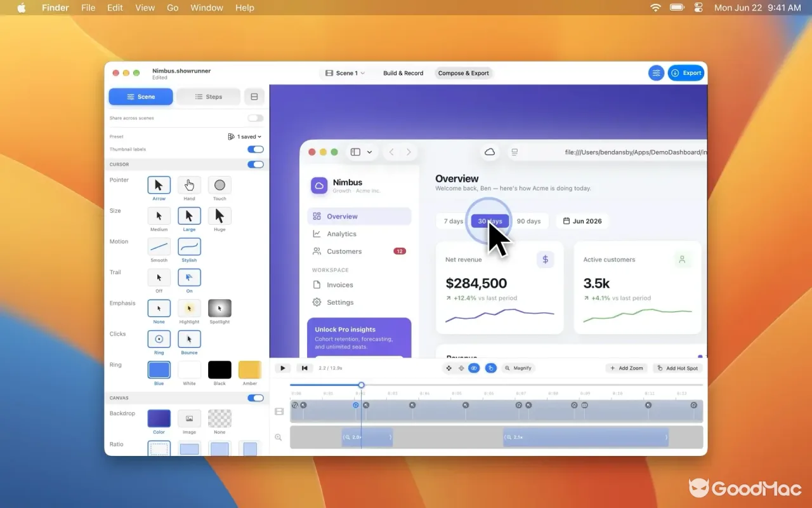This screenshot has width=812, height=508.
Task: Select the Blue ring color
Action: (159, 370)
